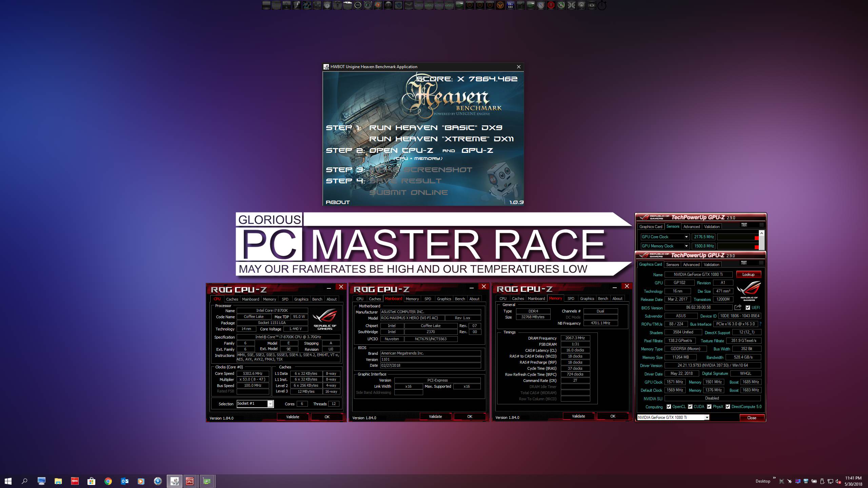868x488 pixels.
Task: Toggle the CUDA checkbox
Action: [x=690, y=407]
